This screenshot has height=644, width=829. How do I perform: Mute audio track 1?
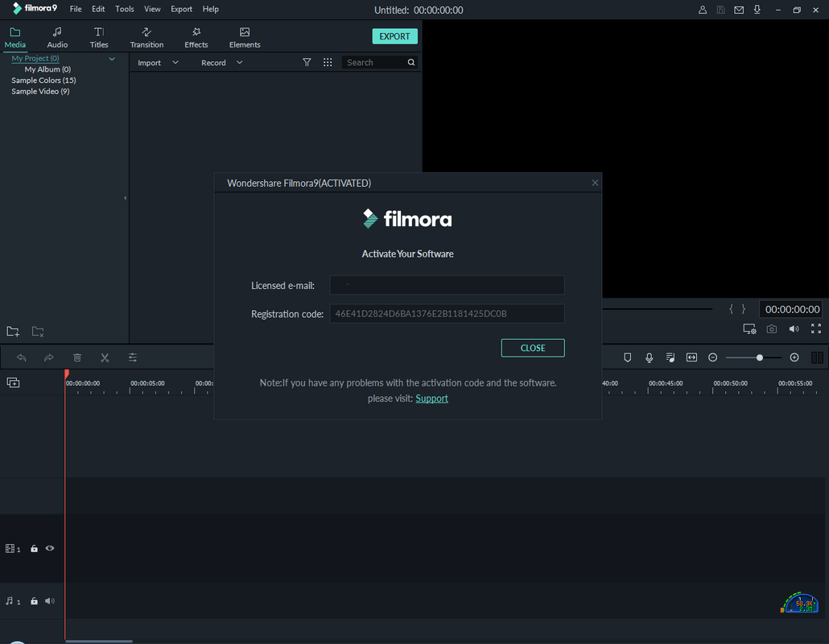coord(50,601)
